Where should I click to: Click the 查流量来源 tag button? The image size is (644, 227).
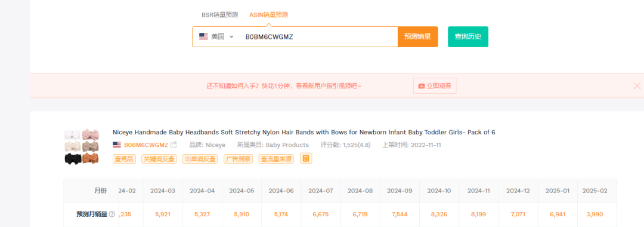click(276, 159)
